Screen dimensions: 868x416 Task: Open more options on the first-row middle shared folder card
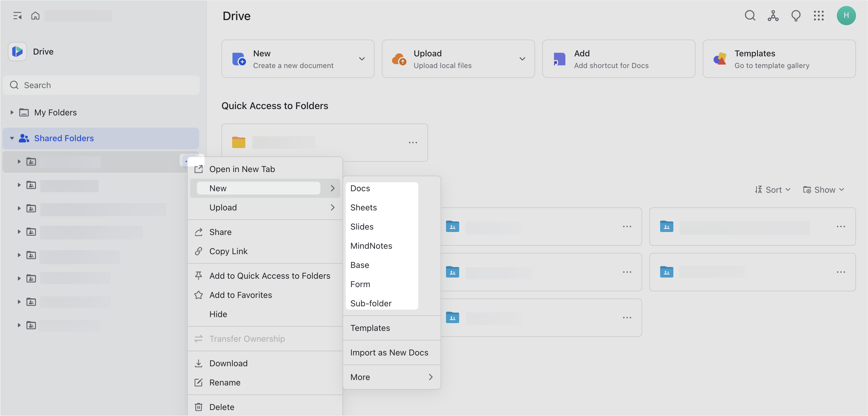pos(627,227)
